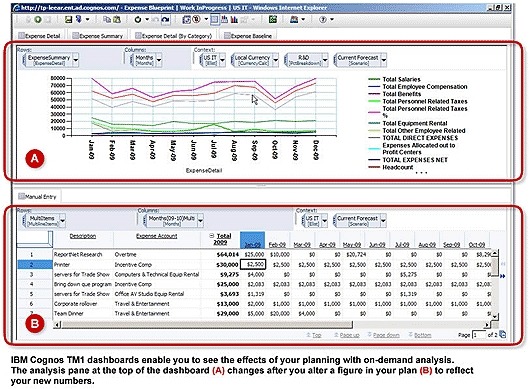Open the Local Currency context dropdown
This screenshot has width=530, height=389.
click(x=275, y=60)
